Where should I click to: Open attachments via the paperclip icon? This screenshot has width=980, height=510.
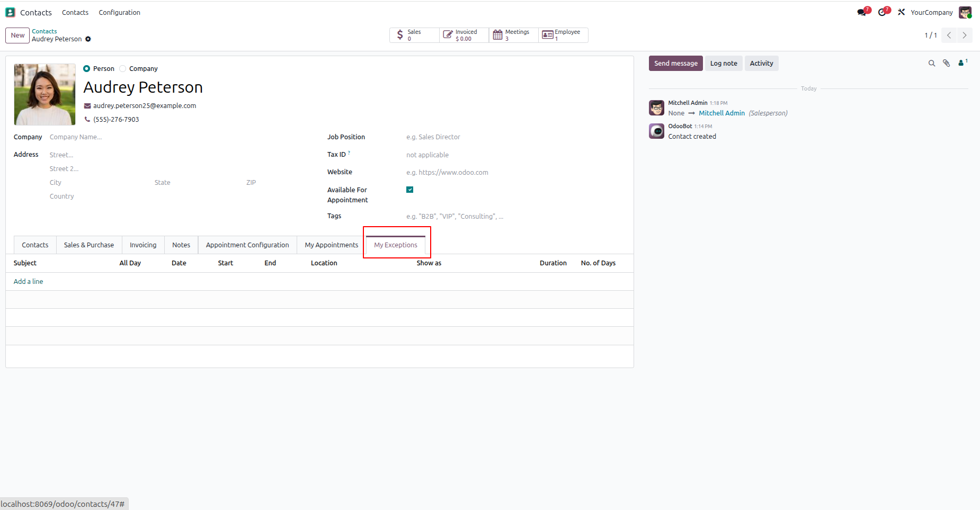tap(947, 64)
